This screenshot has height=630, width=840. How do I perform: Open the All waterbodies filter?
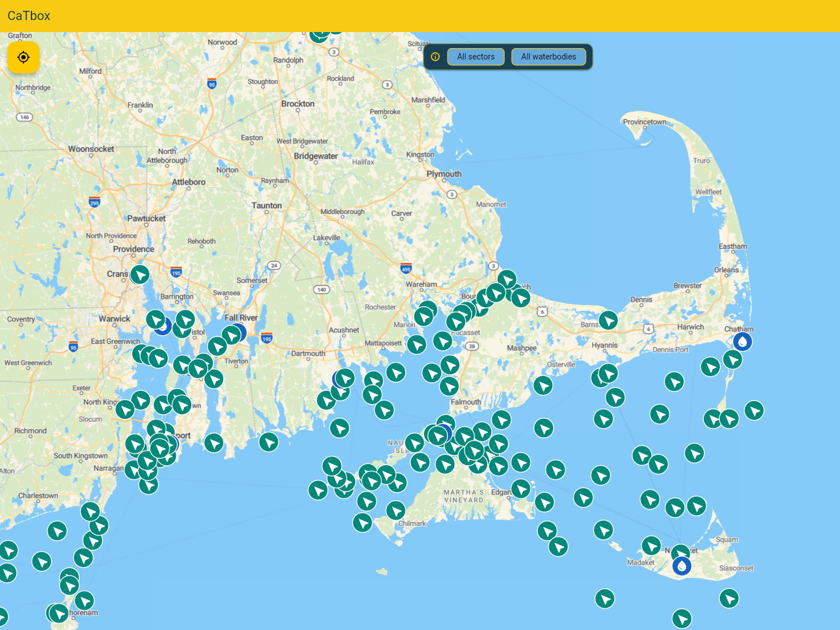coord(549,57)
